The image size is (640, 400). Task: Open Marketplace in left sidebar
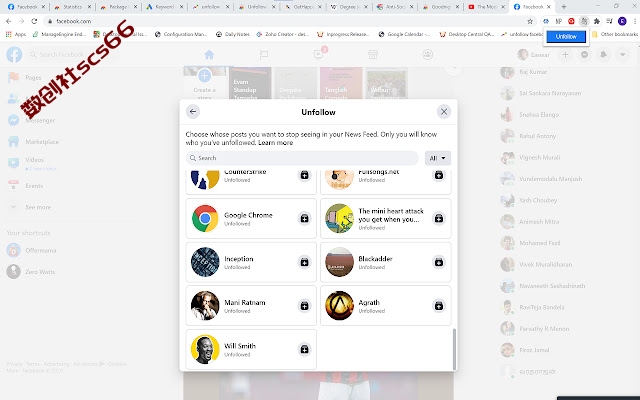[42, 142]
